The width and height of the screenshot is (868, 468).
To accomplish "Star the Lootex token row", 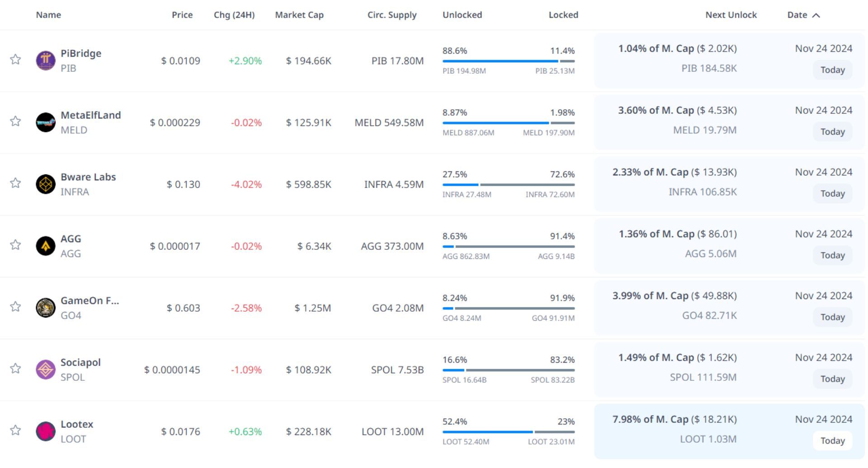I will [x=15, y=430].
